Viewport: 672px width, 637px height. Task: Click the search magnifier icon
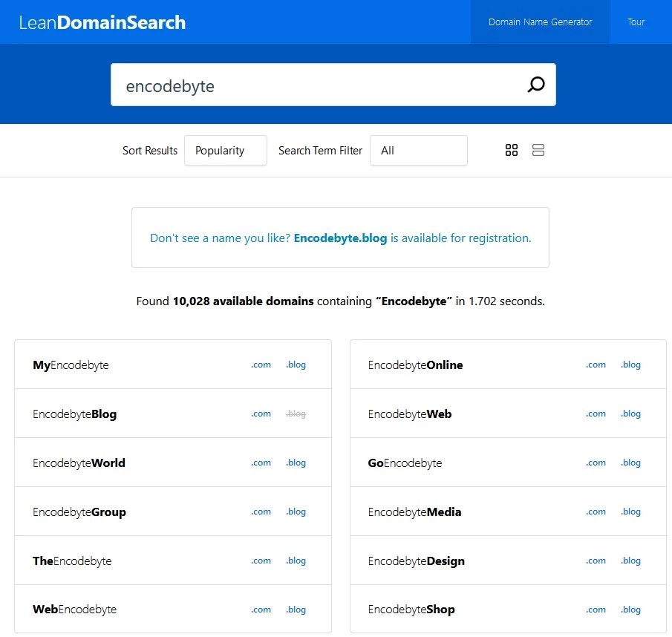click(536, 84)
